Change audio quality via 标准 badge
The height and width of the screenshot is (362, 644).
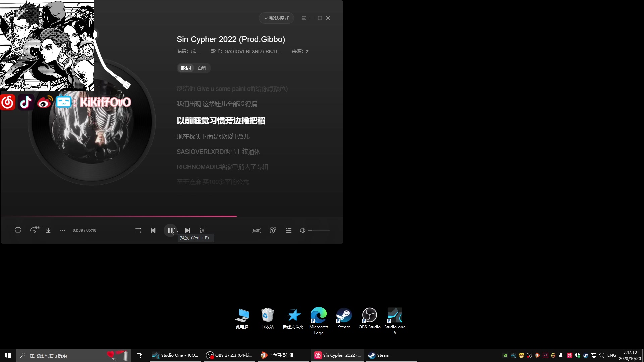pyautogui.click(x=256, y=230)
